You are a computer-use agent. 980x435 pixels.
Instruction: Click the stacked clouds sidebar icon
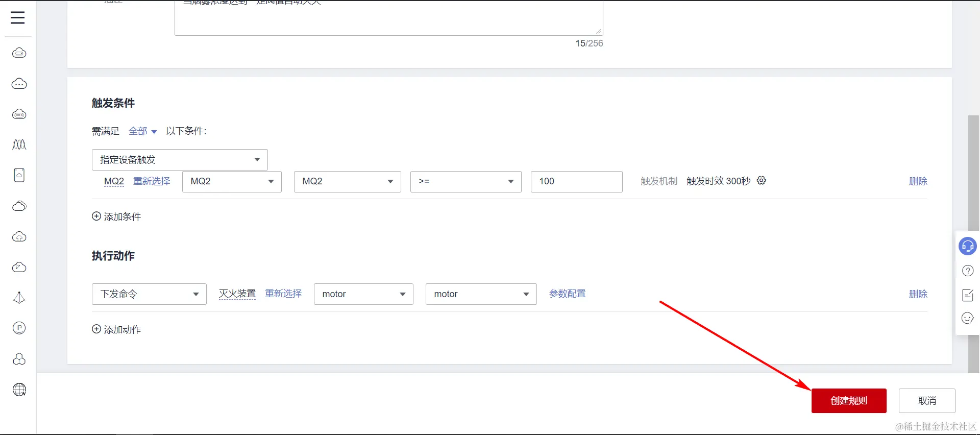[x=19, y=206]
